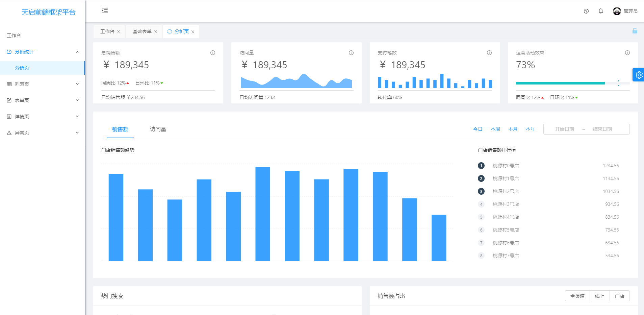Click ranking entry 桃源村6号店
644x315 pixels.
pos(506,243)
